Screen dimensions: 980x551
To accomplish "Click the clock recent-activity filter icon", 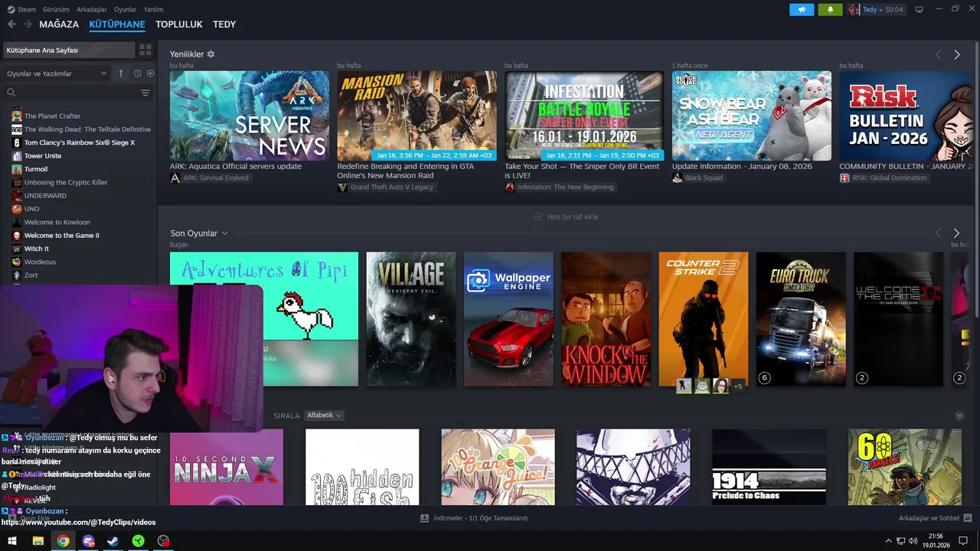I will [x=138, y=73].
